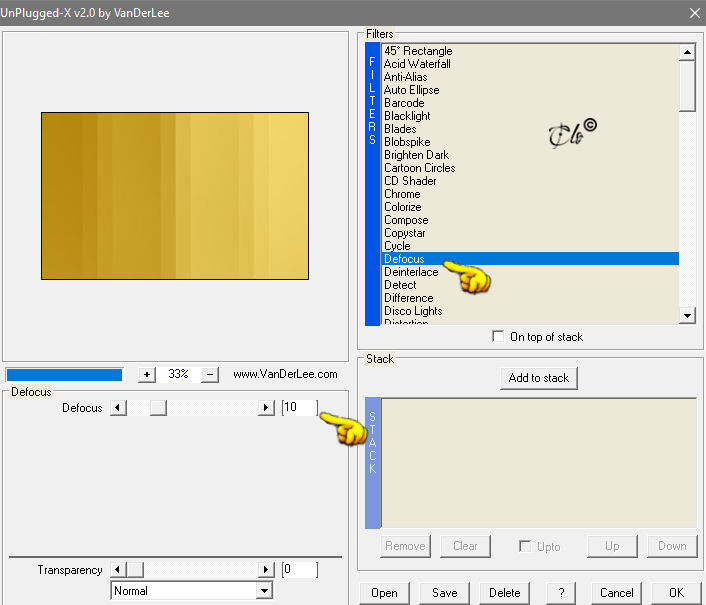Click the Transparency slider left arrow
The height and width of the screenshot is (605, 706).
coord(118,570)
